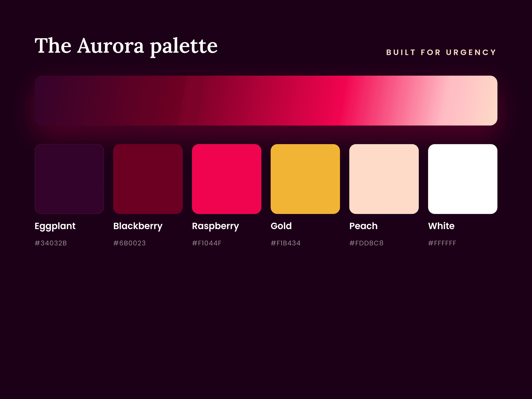Click the hex code #FFFFFF

(x=442, y=243)
